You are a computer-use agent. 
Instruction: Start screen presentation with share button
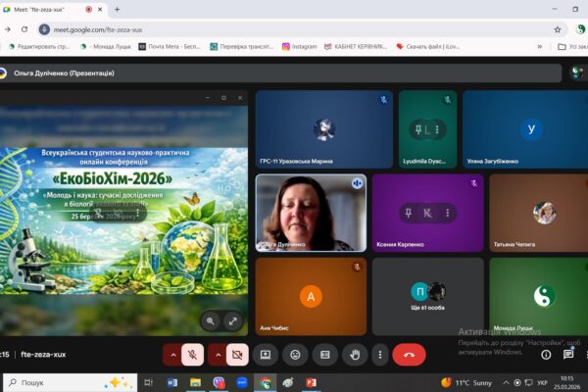[265, 354]
